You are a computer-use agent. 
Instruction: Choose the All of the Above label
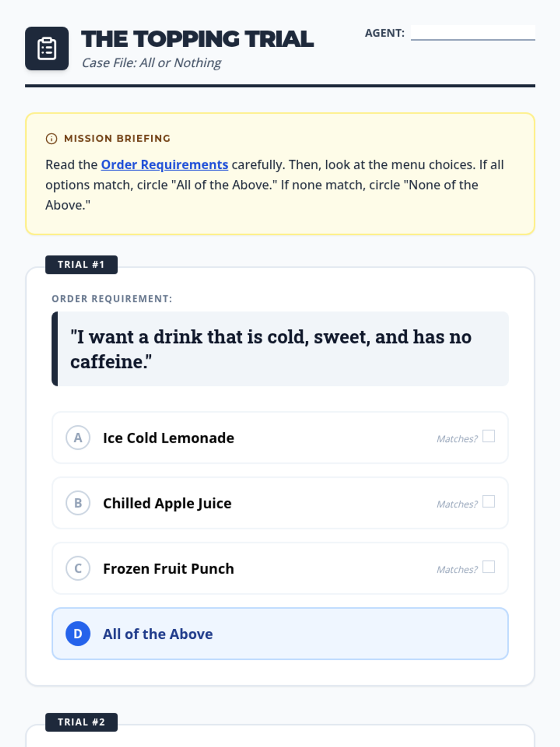(158, 634)
